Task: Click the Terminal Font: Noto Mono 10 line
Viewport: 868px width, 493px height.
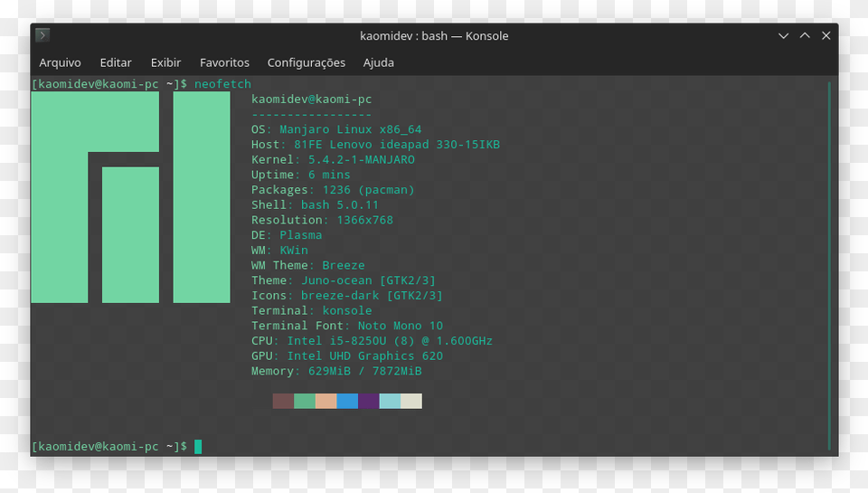Action: 347,326
